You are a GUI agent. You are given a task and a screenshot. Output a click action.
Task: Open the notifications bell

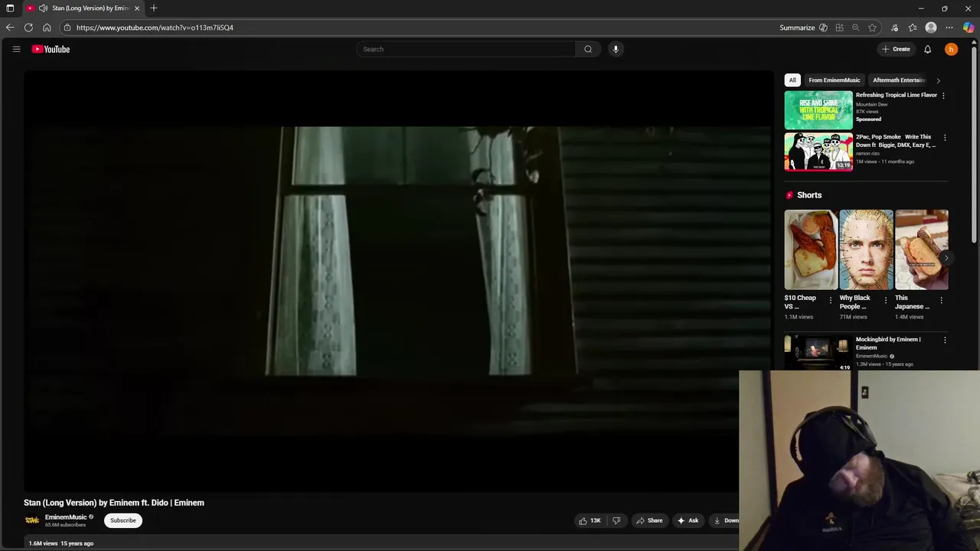927,49
